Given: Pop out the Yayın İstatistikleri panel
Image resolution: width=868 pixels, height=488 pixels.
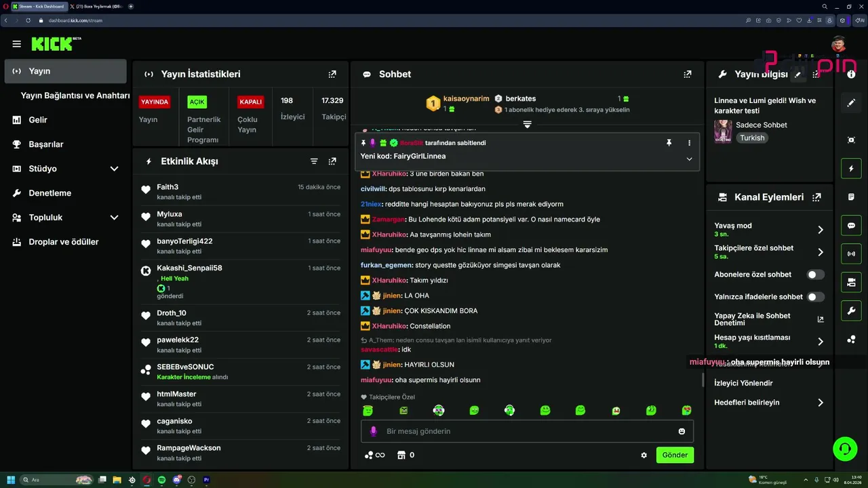Looking at the screenshot, I should [x=332, y=75].
